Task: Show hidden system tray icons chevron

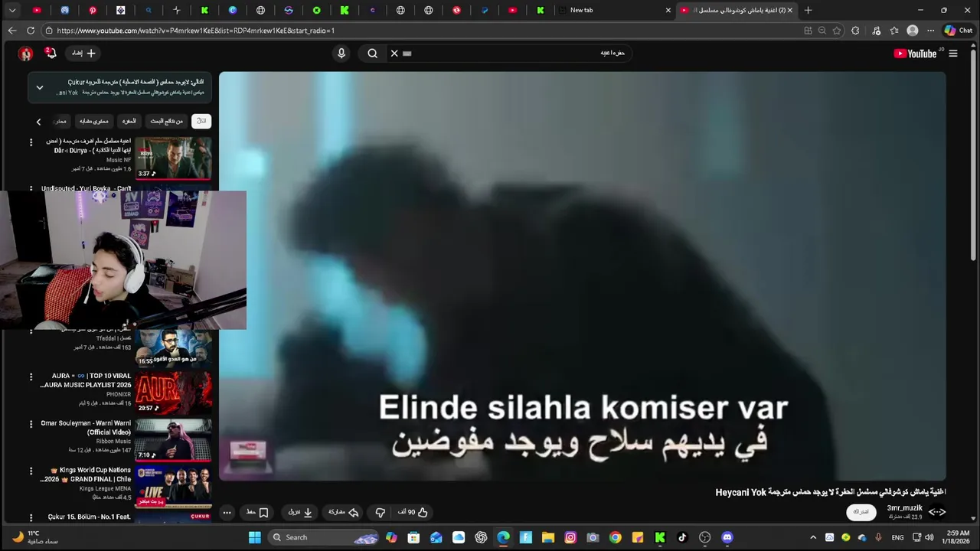Action: pos(813,537)
